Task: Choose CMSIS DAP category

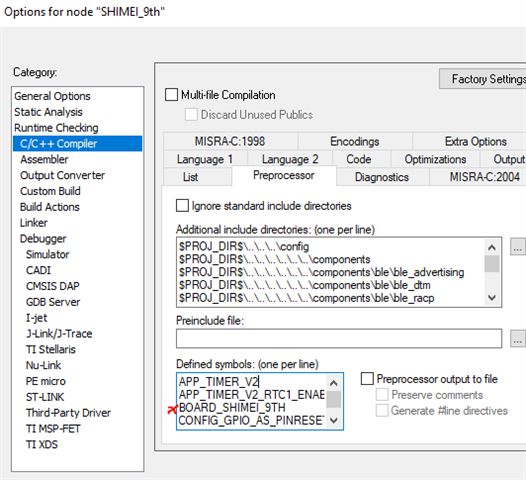Action: coord(53,286)
